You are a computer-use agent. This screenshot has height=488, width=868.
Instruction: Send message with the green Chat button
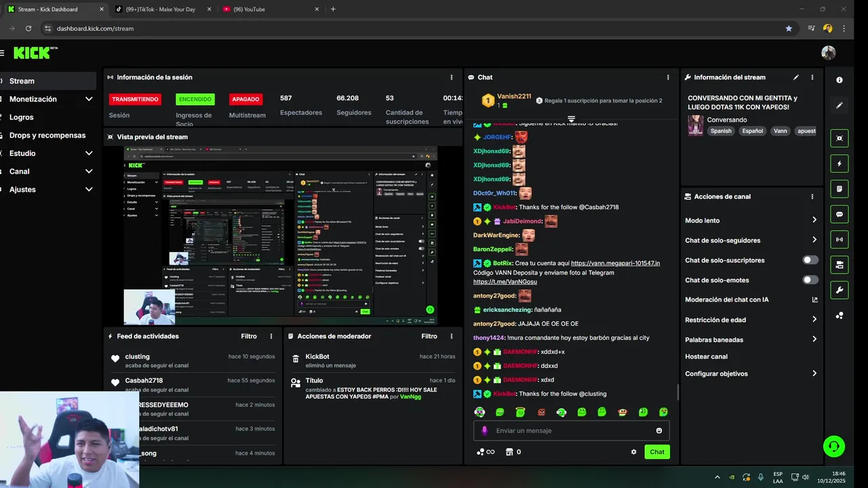pos(657,452)
